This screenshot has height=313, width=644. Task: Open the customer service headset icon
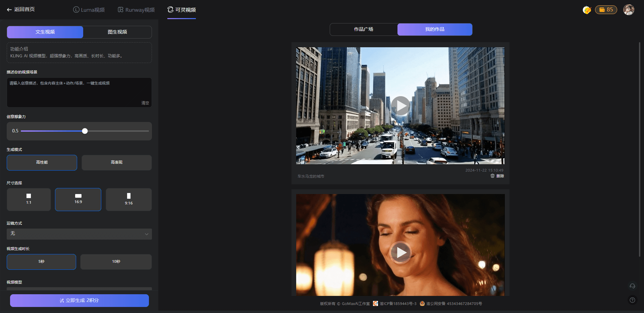(x=632, y=286)
